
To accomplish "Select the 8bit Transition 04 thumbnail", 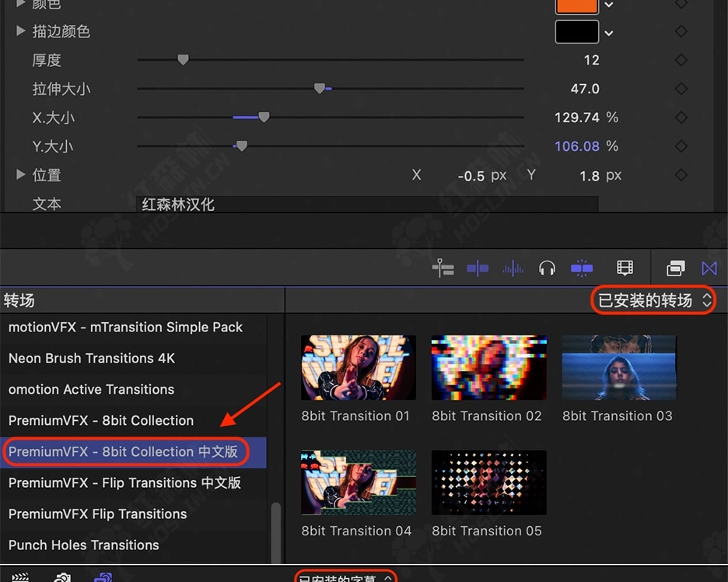I will tap(359, 482).
